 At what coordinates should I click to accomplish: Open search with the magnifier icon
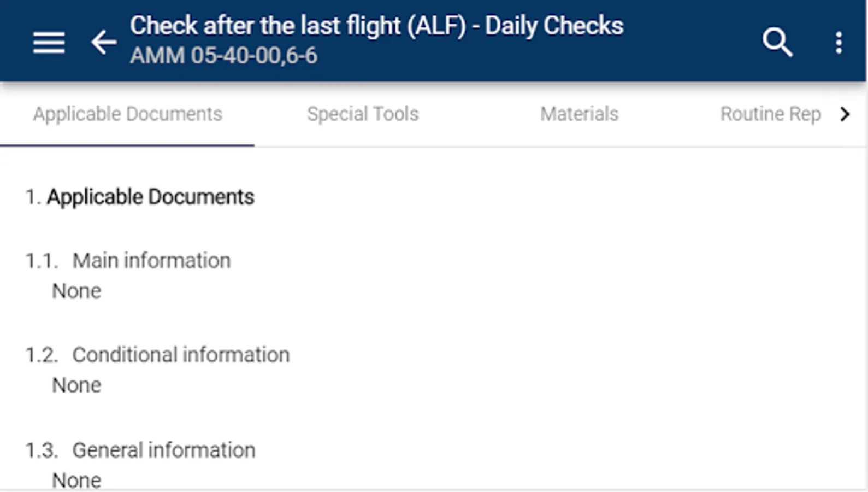click(x=777, y=42)
